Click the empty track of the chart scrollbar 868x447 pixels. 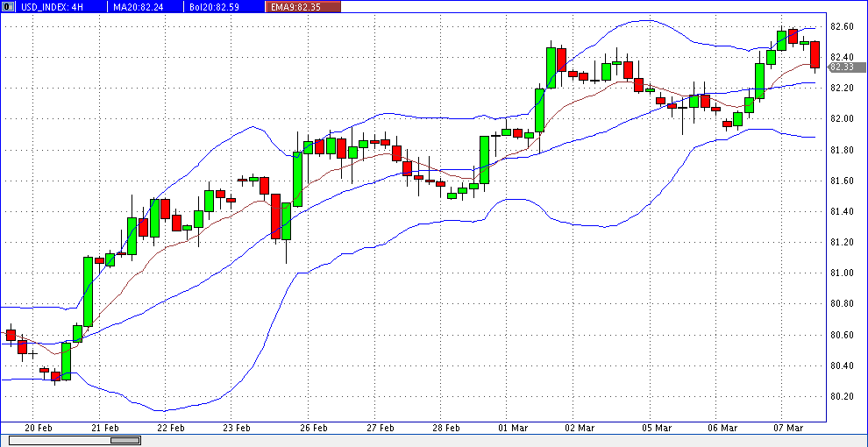[x=60, y=440]
